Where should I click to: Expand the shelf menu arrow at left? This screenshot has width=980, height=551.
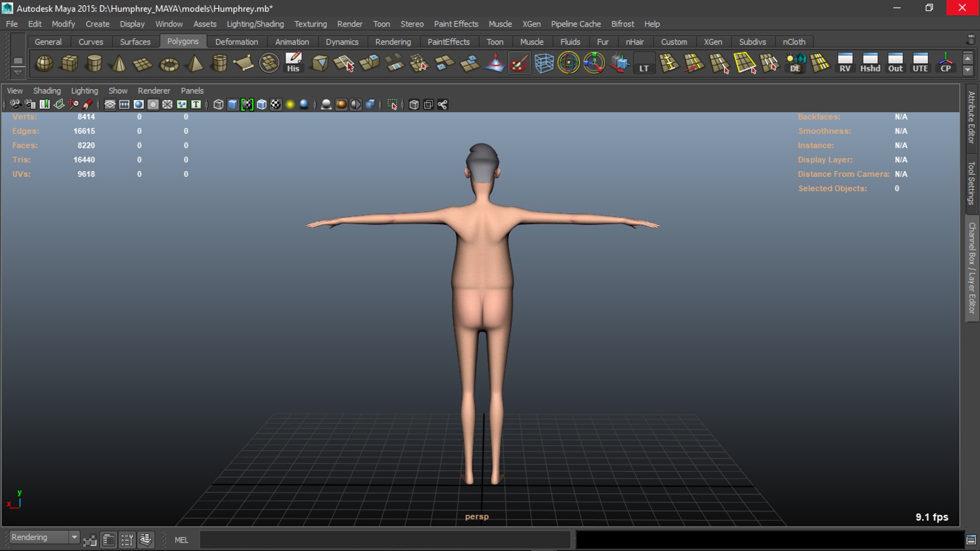pos(18,73)
